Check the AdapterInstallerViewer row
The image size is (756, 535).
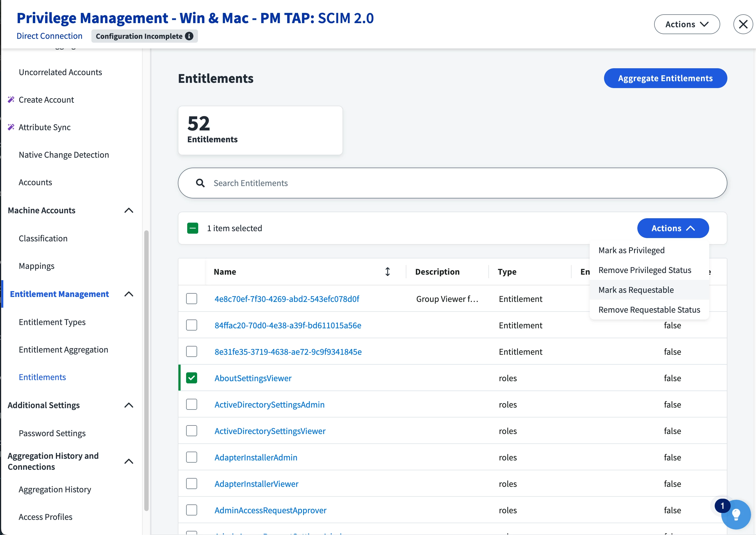191,483
